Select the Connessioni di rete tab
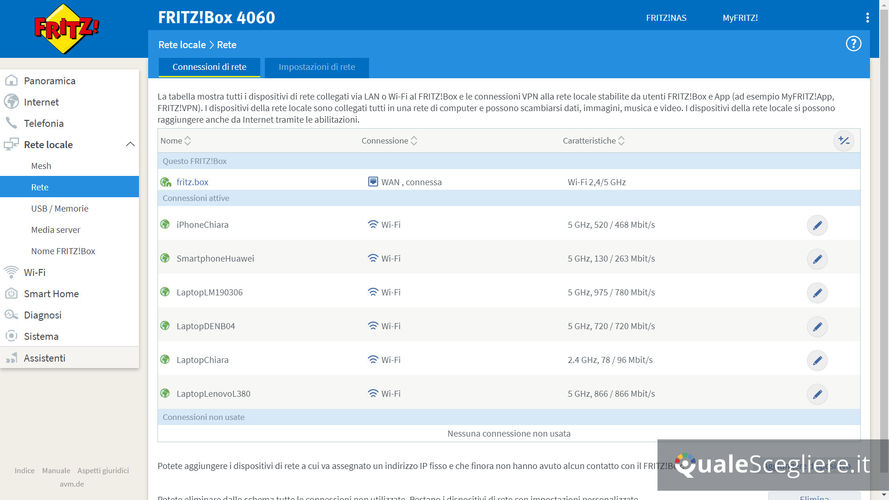 tap(209, 67)
